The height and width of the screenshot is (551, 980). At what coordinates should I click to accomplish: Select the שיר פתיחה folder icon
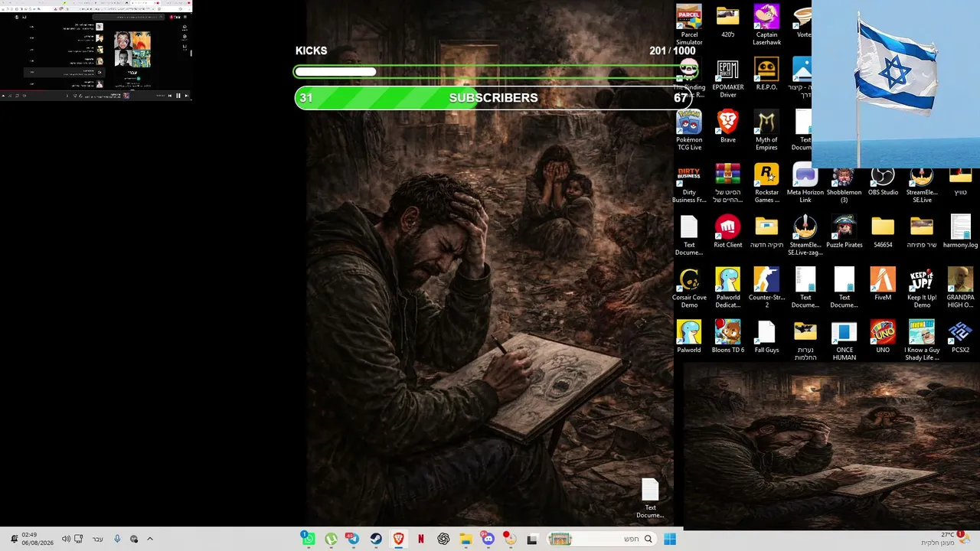(922, 231)
